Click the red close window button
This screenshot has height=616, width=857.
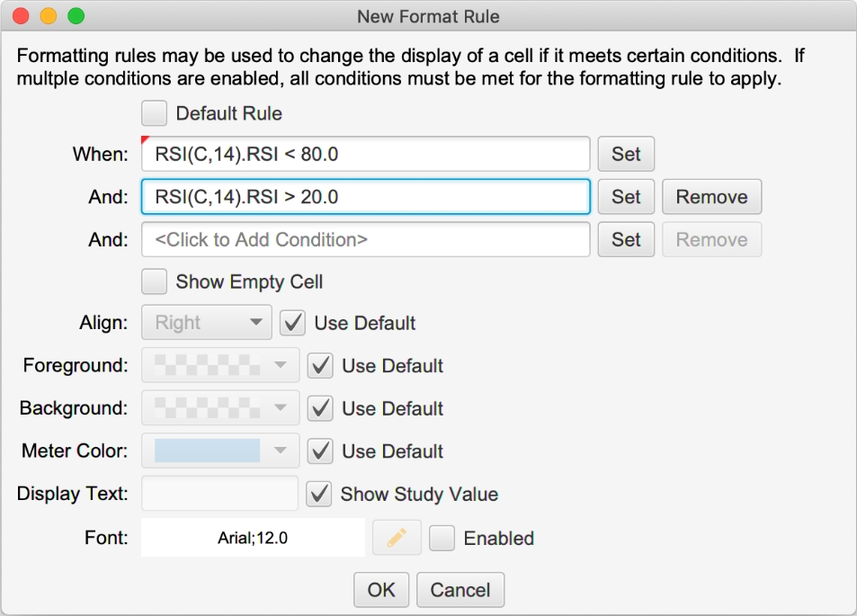tap(21, 16)
